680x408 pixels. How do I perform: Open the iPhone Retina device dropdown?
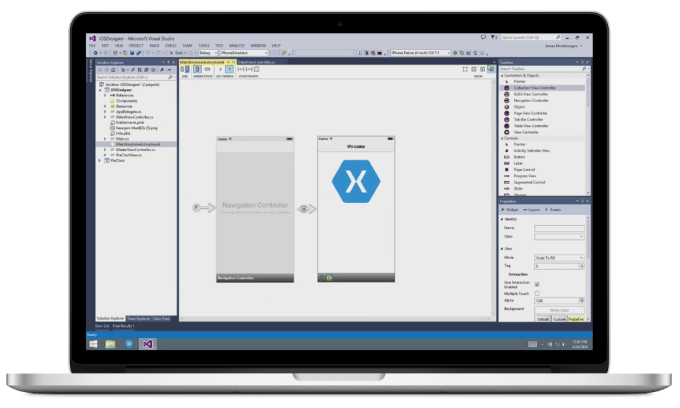coord(420,53)
